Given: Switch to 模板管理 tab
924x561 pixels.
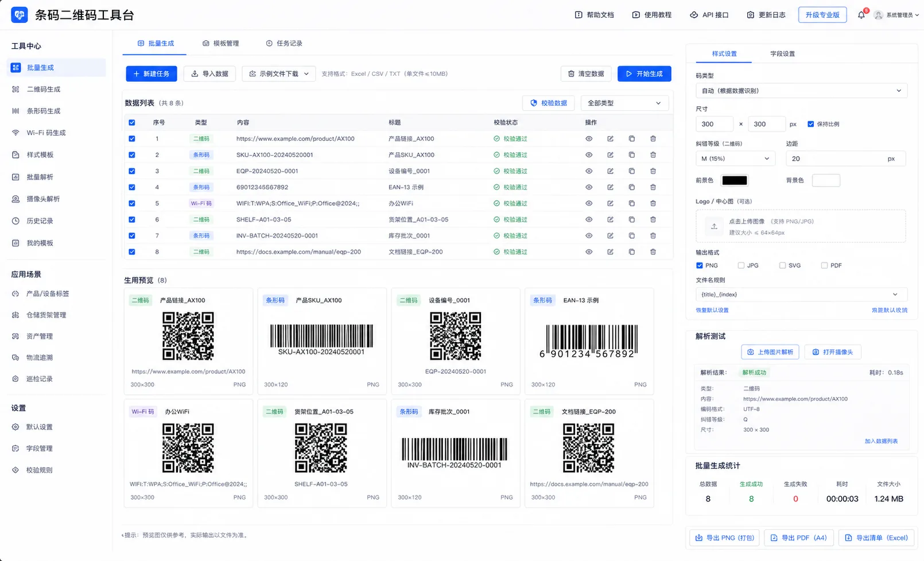Looking at the screenshot, I should (220, 44).
